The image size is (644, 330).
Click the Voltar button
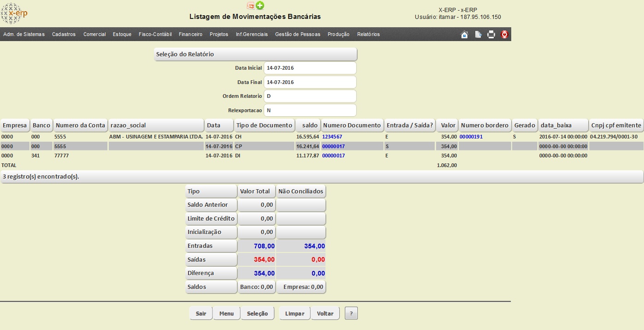pos(325,313)
